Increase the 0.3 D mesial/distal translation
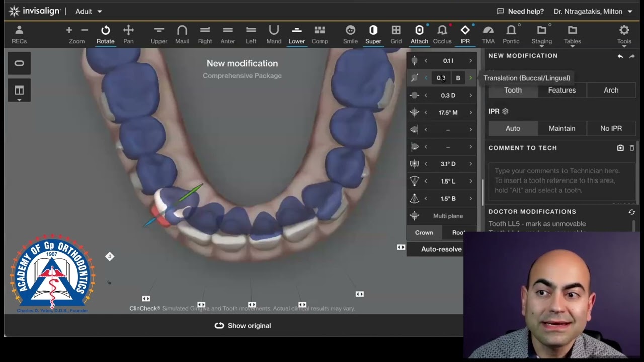Image resolution: width=644 pixels, height=362 pixels. [x=470, y=95]
